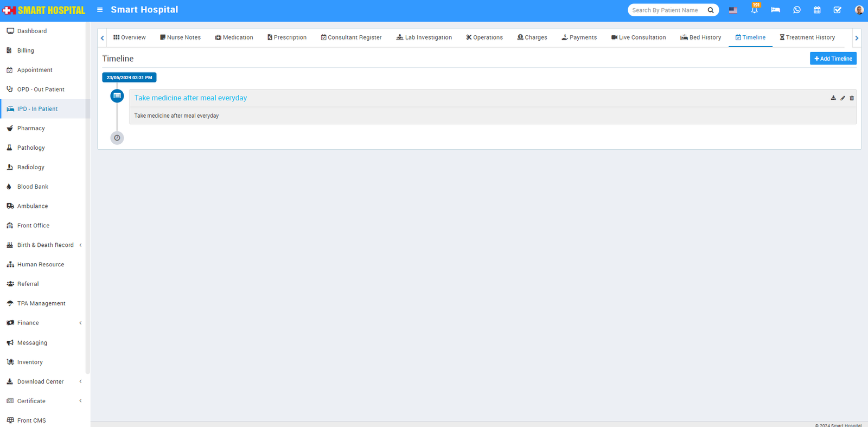Download the timeline entry document

[x=833, y=98]
